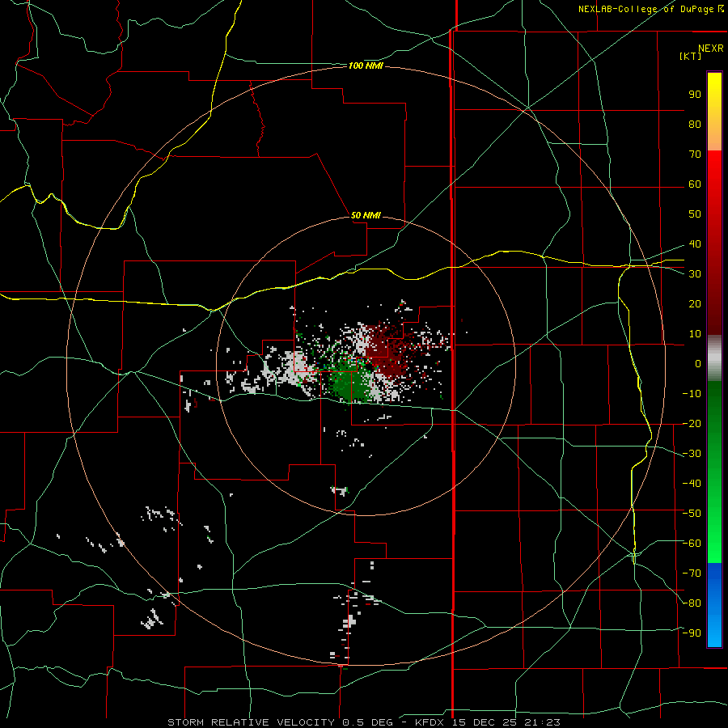Screen dimensions: 728x728
Task: Click the -90 value on velocity scale
Action: click(692, 633)
